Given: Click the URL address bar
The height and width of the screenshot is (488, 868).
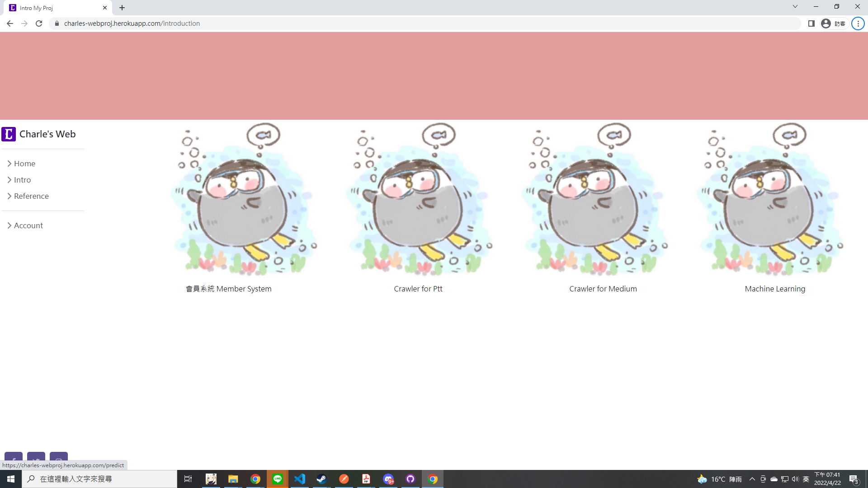Looking at the screenshot, I should pyautogui.click(x=425, y=23).
